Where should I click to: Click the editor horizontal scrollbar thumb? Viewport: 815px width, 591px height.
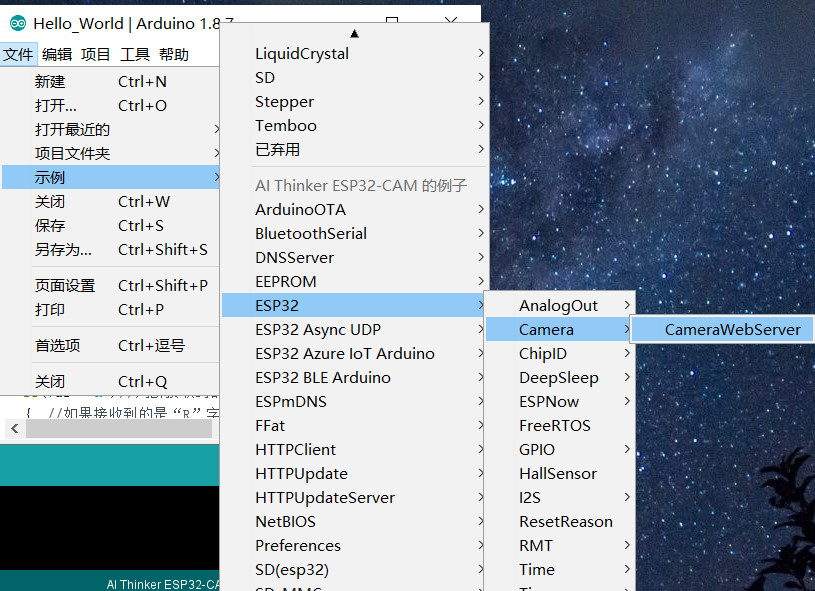119,428
